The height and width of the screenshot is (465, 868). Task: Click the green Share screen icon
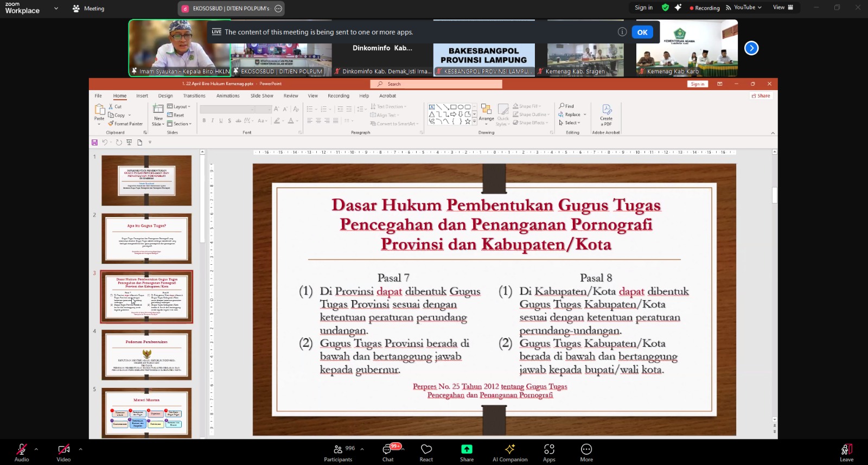[467, 449]
